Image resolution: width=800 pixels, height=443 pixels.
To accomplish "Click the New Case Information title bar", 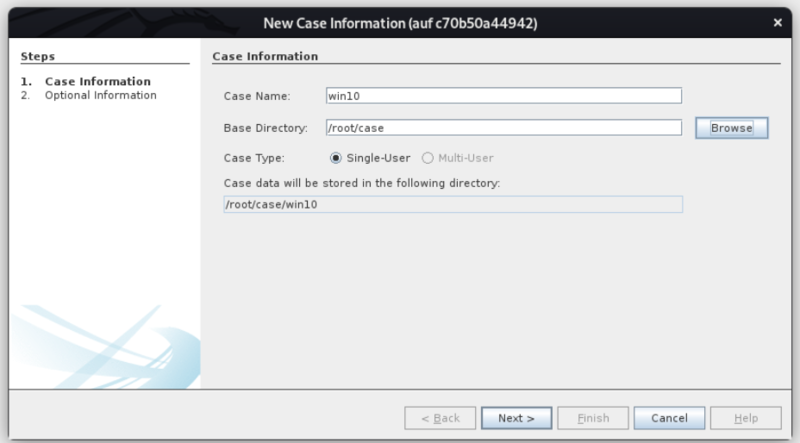I will pos(400,23).
